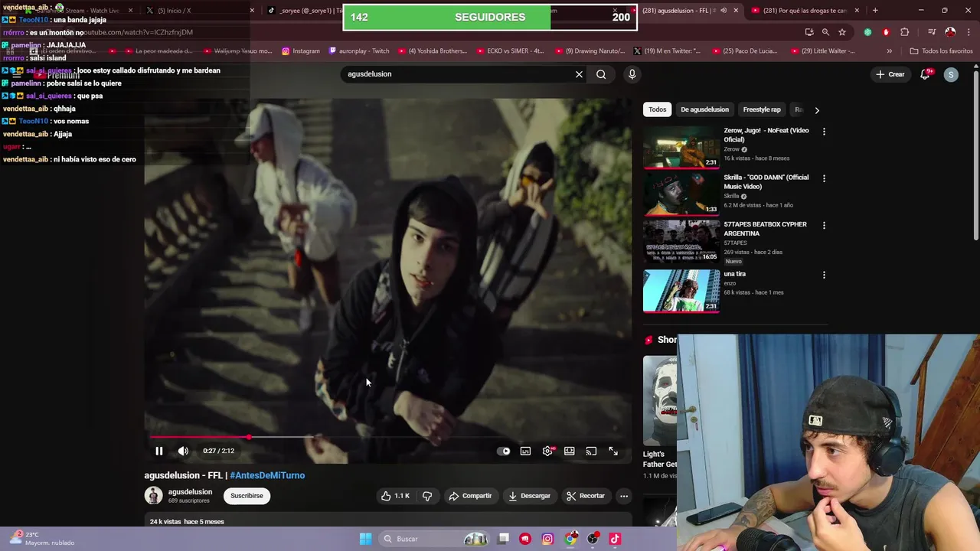Open the Instagram taskbar icon
This screenshot has width=980, height=551.
[x=547, y=539]
